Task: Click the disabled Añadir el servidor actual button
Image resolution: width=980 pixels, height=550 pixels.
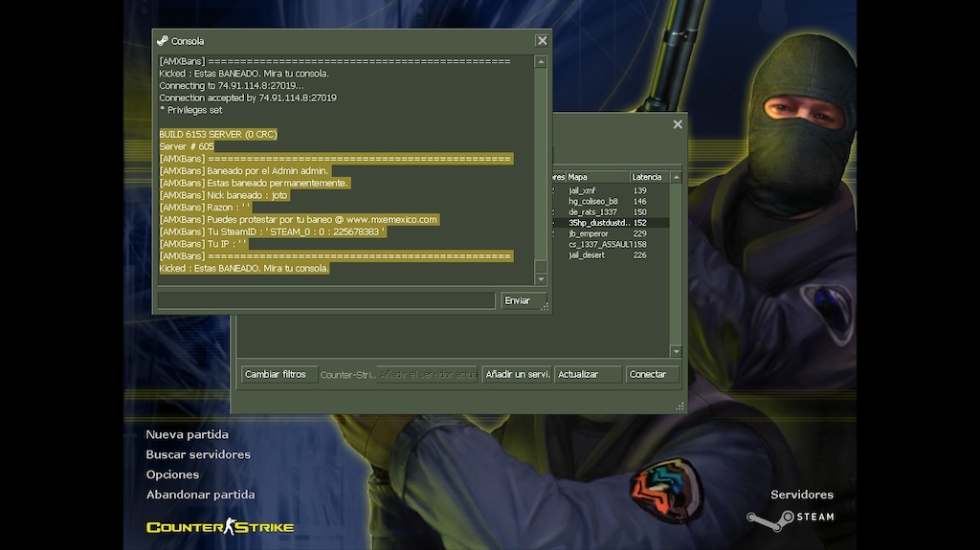Action: [428, 374]
